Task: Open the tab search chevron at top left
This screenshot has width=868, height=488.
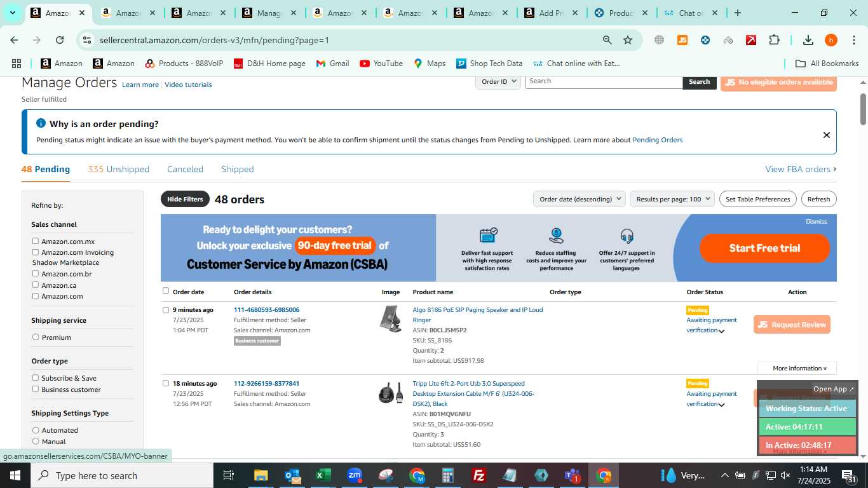Action: [x=12, y=13]
